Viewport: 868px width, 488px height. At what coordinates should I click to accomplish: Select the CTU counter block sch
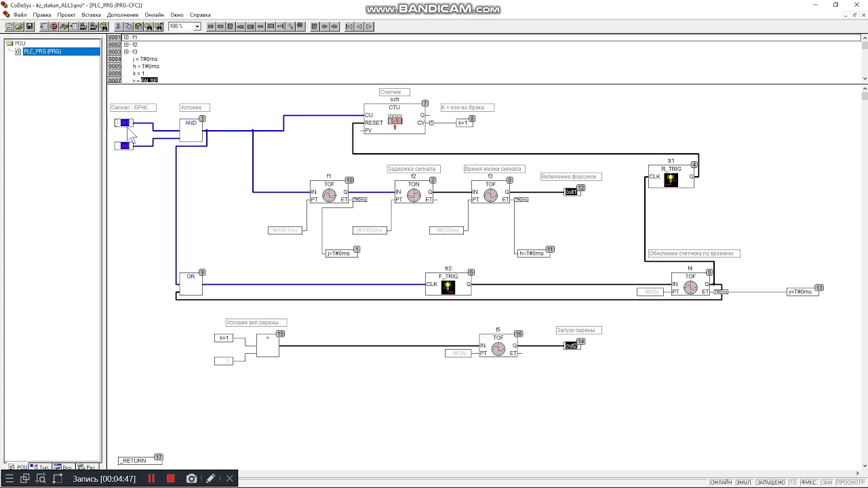[395, 119]
